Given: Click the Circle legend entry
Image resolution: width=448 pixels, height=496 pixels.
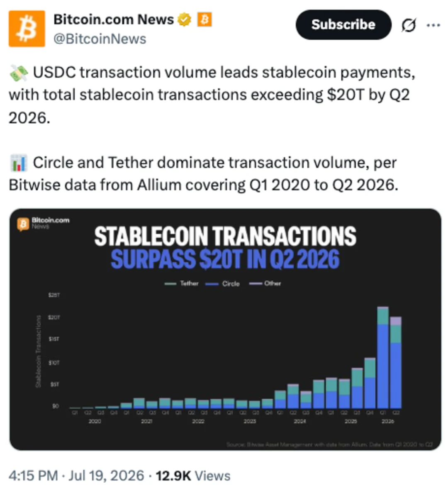Looking at the screenshot, I should click(x=223, y=284).
